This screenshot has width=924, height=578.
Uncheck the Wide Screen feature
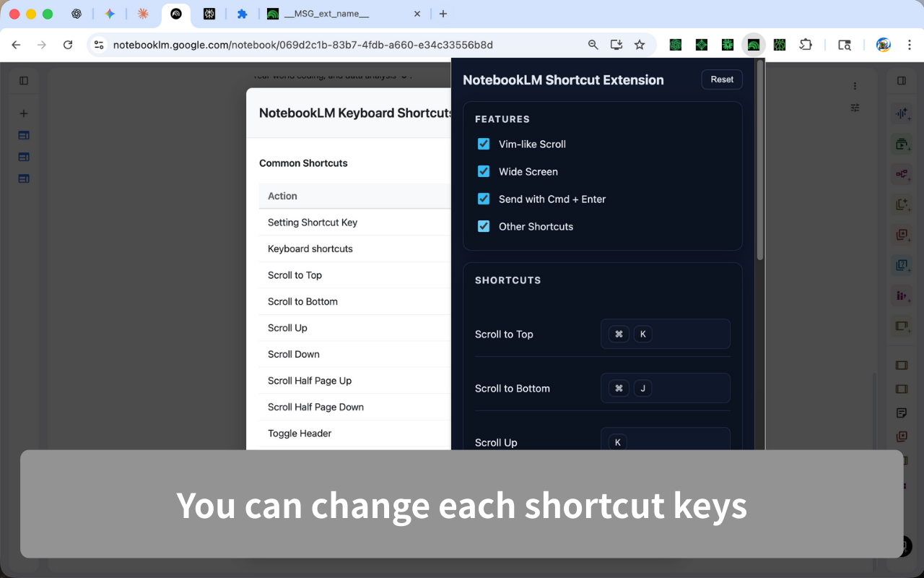point(484,171)
